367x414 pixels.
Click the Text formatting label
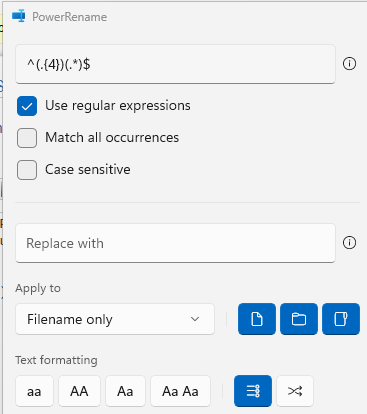point(56,360)
